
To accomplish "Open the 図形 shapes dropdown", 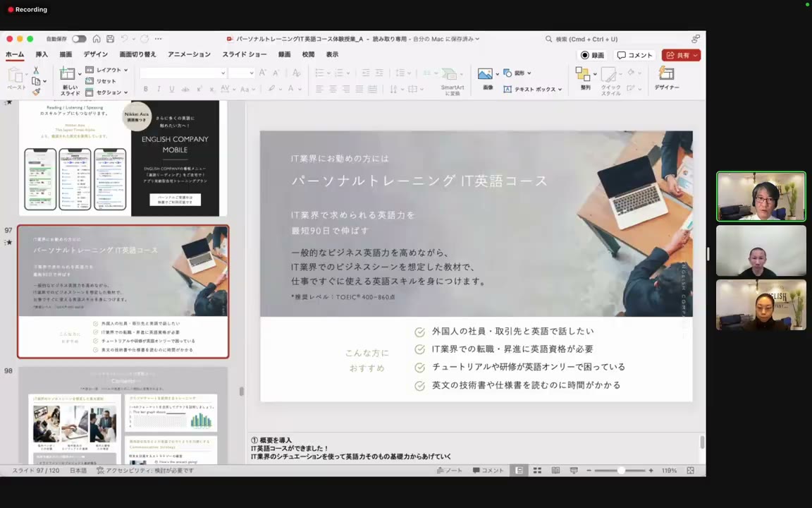I will point(517,73).
